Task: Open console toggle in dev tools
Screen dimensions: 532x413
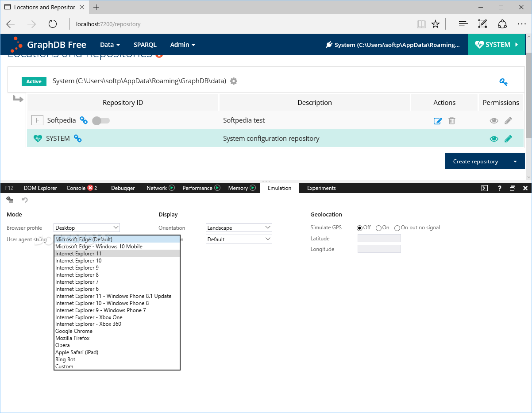Action: [485, 188]
